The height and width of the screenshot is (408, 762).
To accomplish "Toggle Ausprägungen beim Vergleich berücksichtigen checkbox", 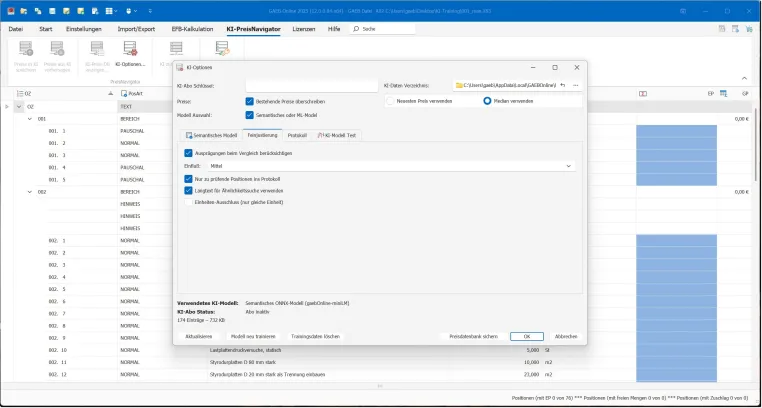I will [189, 153].
